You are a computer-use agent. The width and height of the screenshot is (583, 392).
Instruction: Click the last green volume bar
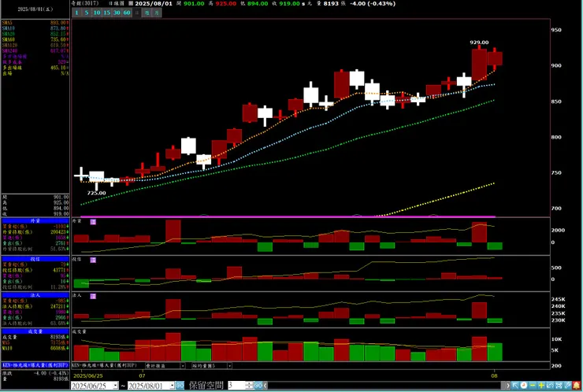click(x=495, y=352)
